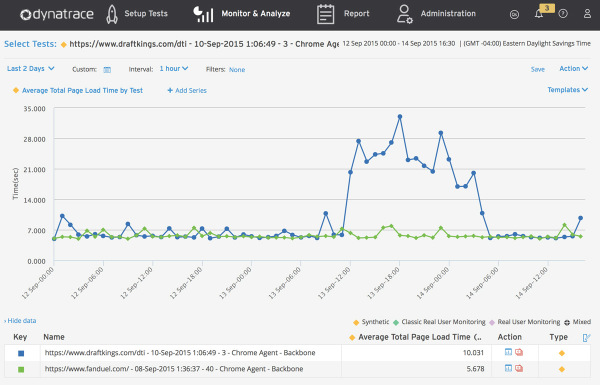Expand the Last 2 Days dropdown

click(x=31, y=69)
